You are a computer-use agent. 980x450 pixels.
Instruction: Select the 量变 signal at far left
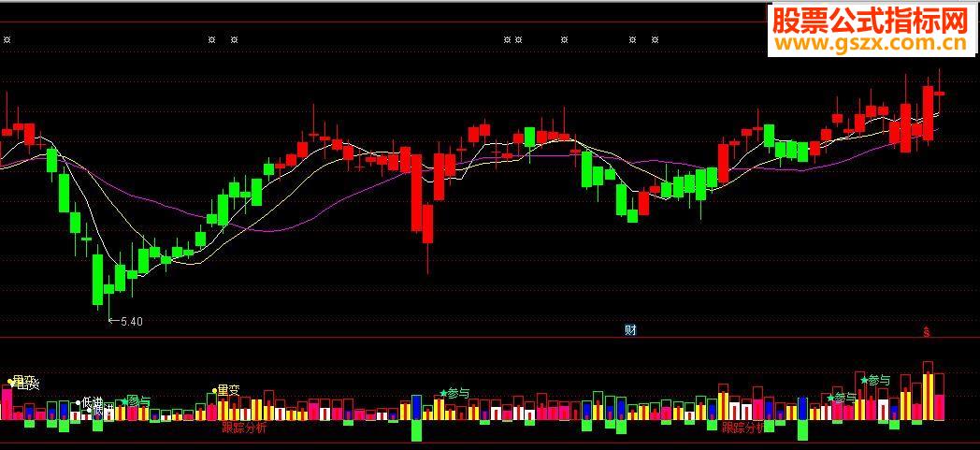[22, 383]
